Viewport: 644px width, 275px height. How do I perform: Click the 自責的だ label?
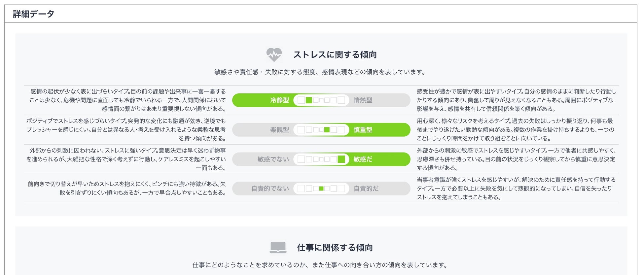pyautogui.click(x=366, y=189)
